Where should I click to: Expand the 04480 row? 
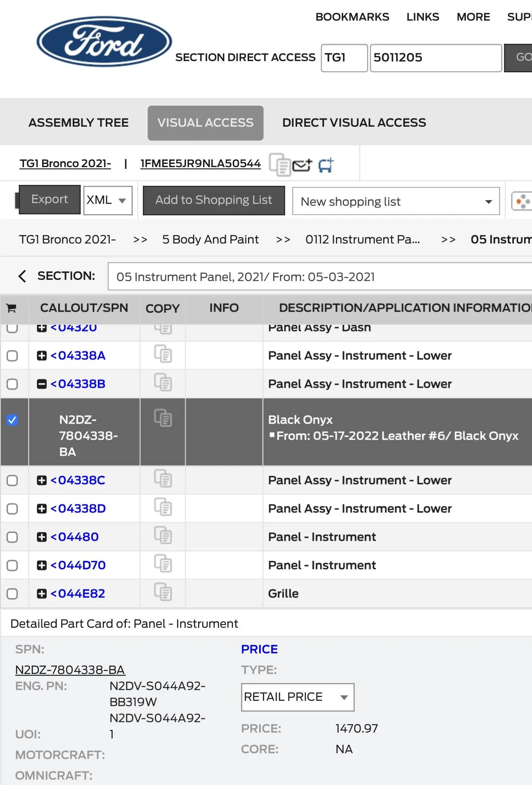[42, 537]
